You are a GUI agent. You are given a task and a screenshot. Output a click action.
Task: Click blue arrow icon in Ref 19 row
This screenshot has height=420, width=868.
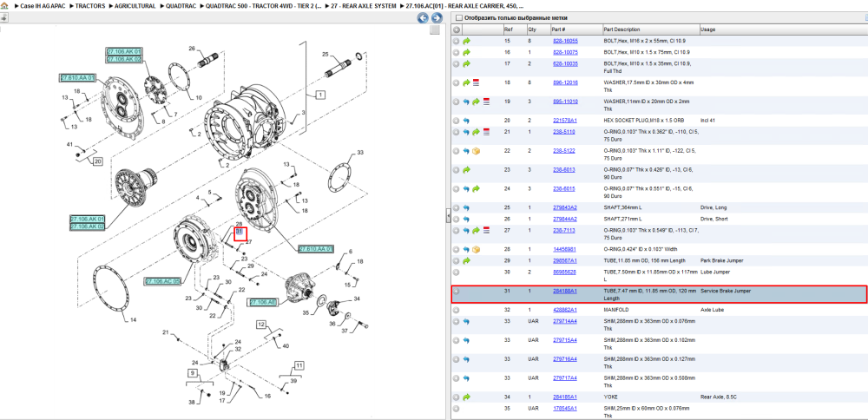467,102
